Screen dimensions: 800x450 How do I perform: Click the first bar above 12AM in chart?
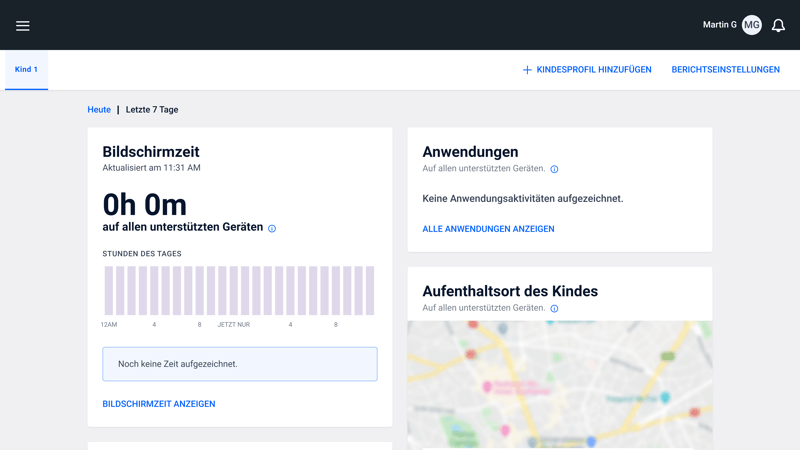click(x=109, y=291)
